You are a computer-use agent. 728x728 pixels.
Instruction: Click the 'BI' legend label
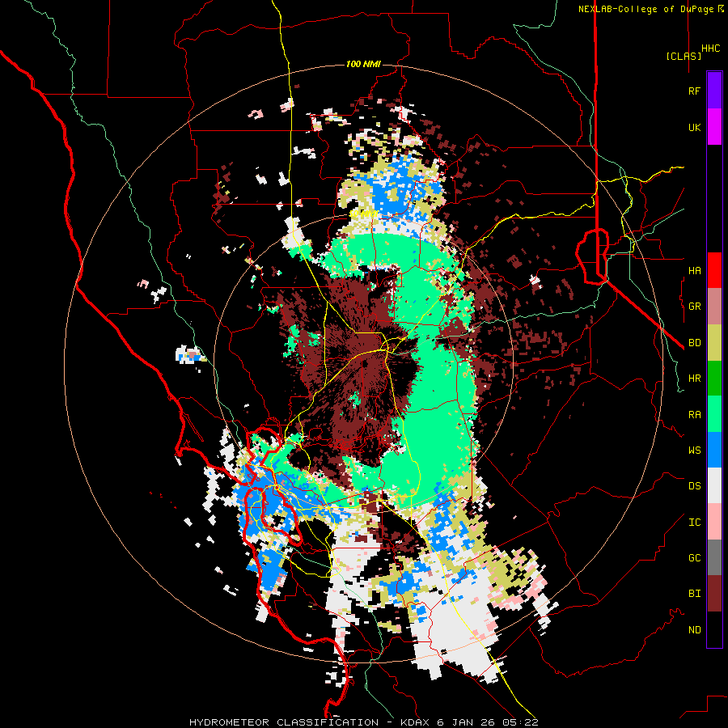coord(694,594)
